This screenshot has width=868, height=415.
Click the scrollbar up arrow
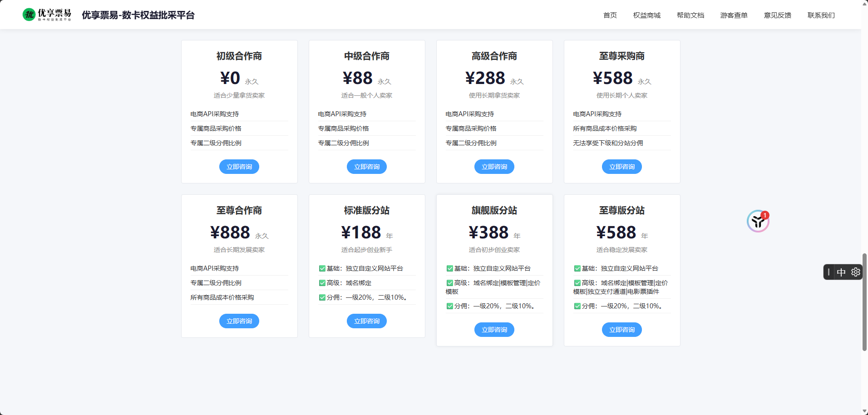pyautogui.click(x=864, y=3)
